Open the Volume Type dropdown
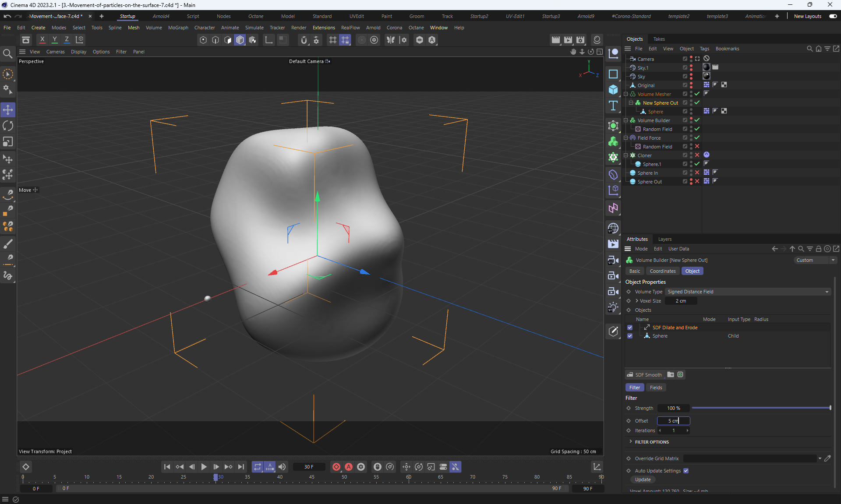This screenshot has height=504, width=841. 747,292
